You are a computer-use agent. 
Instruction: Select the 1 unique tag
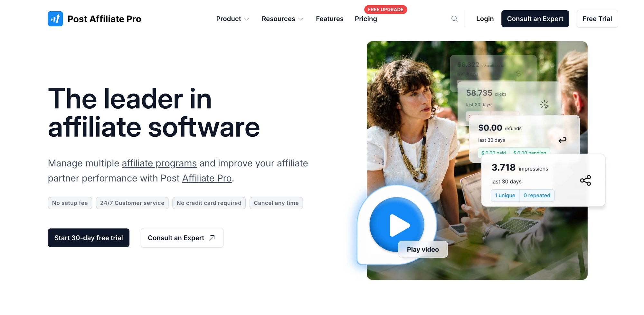(x=505, y=195)
